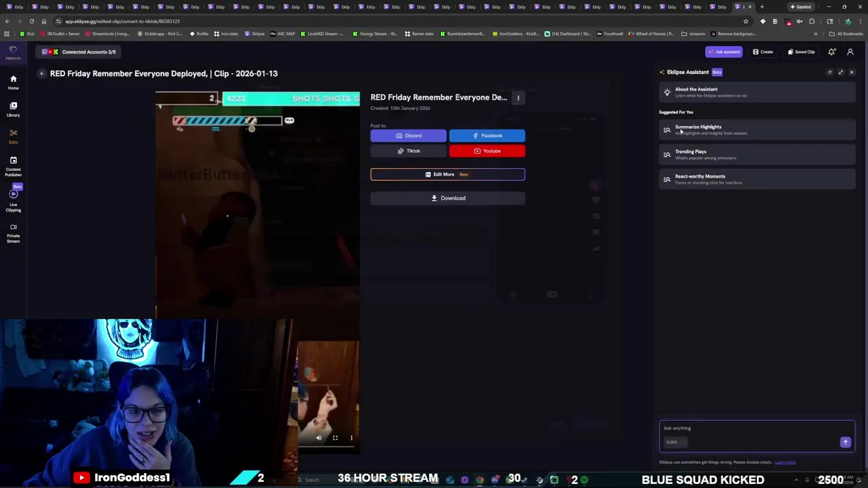
Task: Click the address bar URL
Action: coord(122,21)
